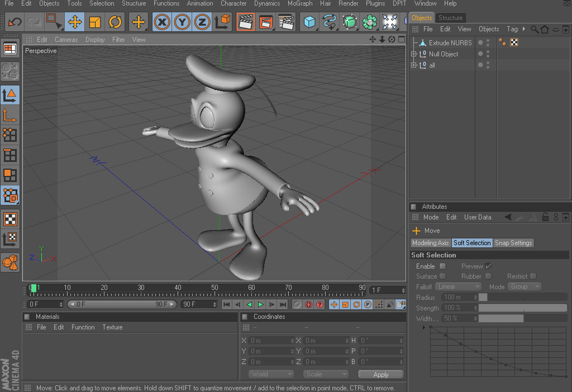The width and height of the screenshot is (572, 392).
Task: Open the Array modeling objects icon
Action: tap(370, 22)
